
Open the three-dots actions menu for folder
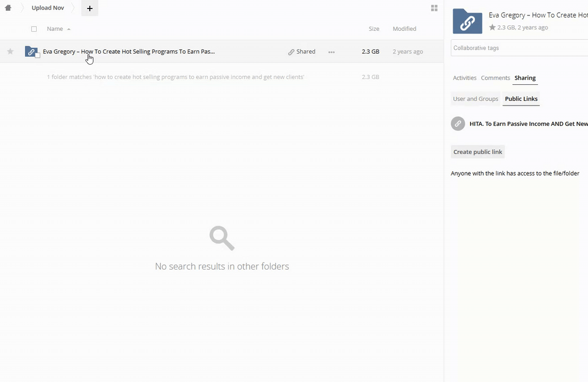[x=331, y=52]
